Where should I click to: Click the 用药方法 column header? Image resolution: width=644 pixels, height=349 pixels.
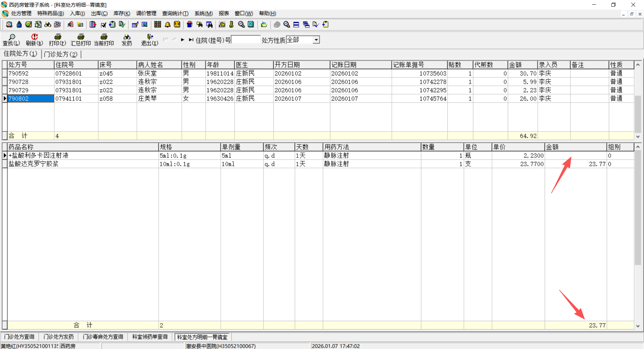coord(372,147)
